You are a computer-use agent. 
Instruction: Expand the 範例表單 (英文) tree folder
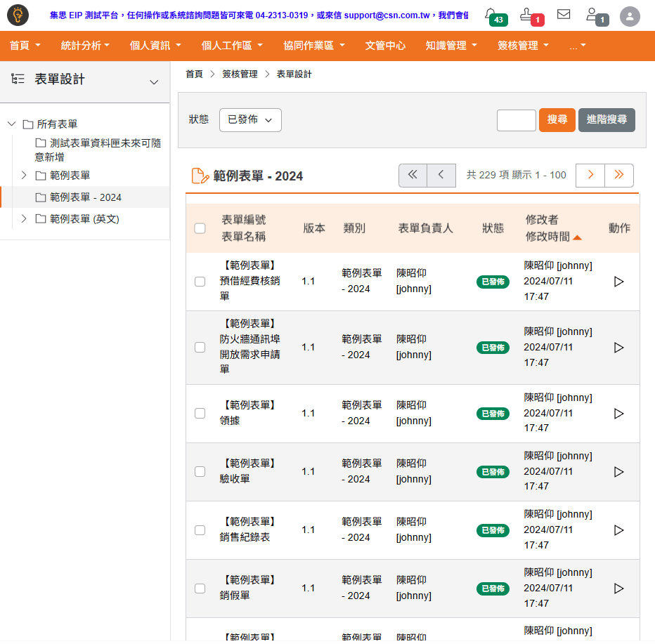tap(23, 219)
